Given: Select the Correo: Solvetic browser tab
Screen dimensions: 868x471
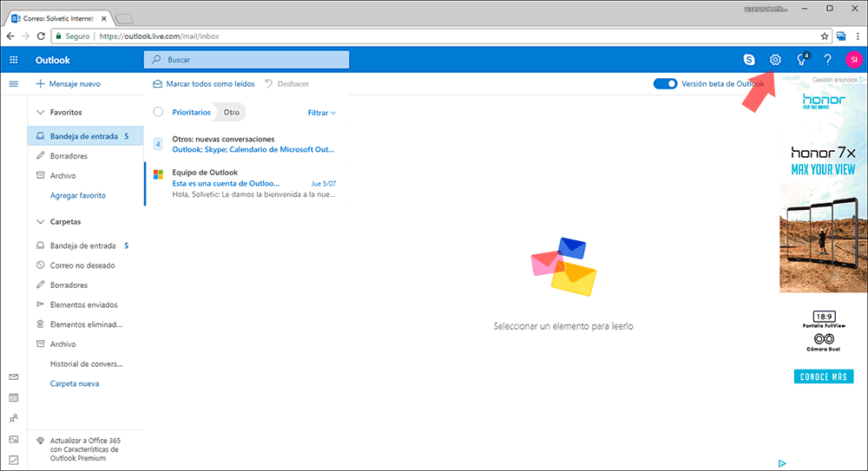Looking at the screenshot, I should tap(58, 18).
